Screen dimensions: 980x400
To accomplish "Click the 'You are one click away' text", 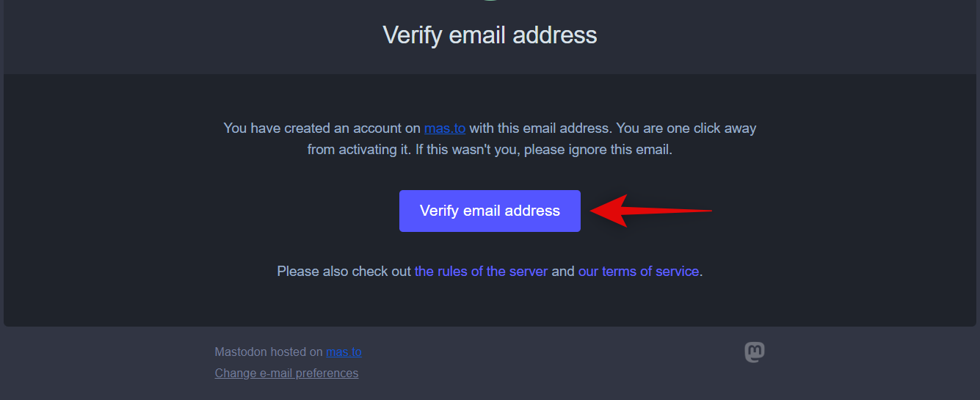I will 686,128.
